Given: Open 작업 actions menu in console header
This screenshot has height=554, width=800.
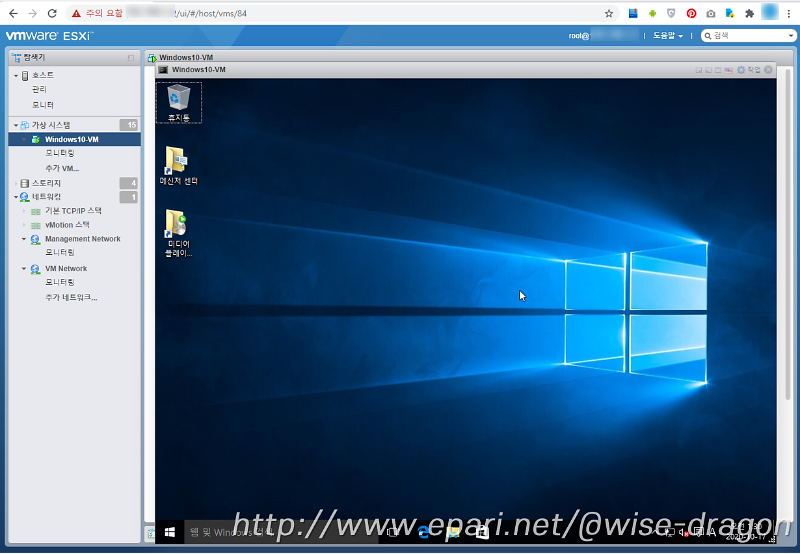Looking at the screenshot, I should click(x=754, y=69).
